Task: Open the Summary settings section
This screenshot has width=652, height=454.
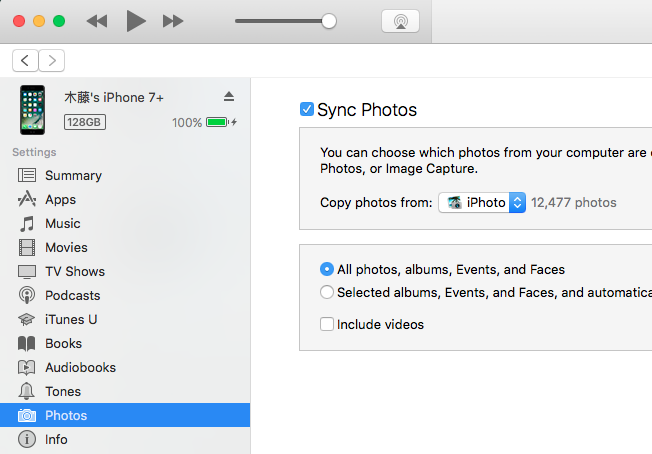Action: (72, 175)
